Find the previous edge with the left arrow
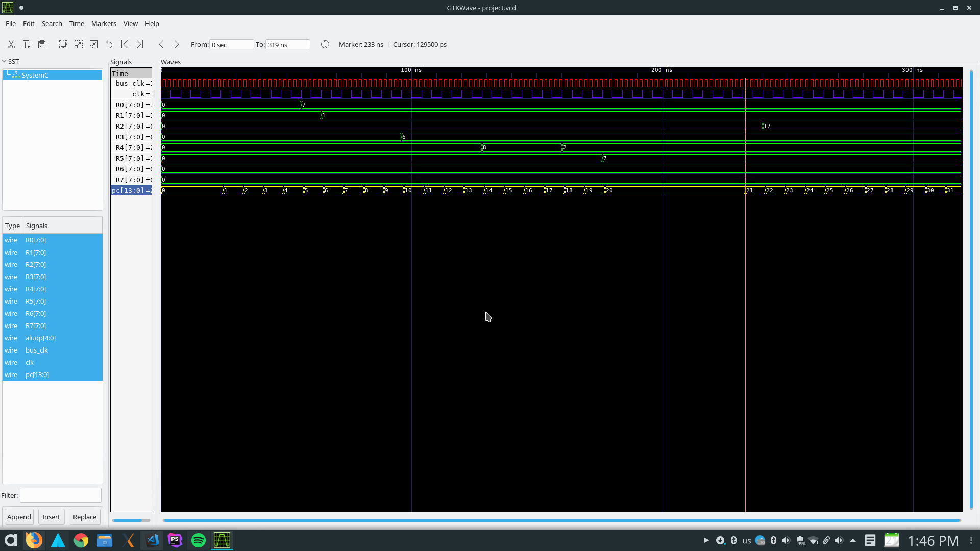The image size is (980, 551). click(x=161, y=45)
